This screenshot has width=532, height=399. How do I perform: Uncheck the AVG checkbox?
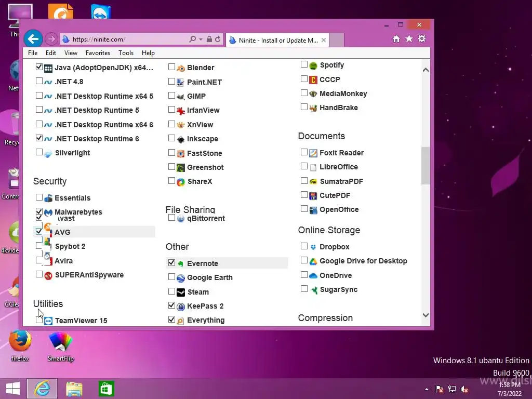click(39, 231)
